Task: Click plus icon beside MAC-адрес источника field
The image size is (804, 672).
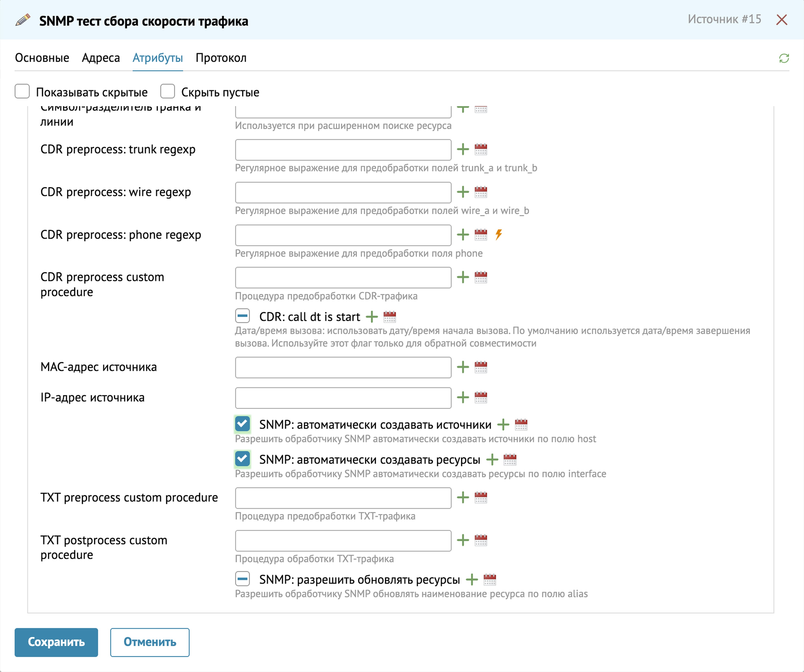Action: [463, 367]
